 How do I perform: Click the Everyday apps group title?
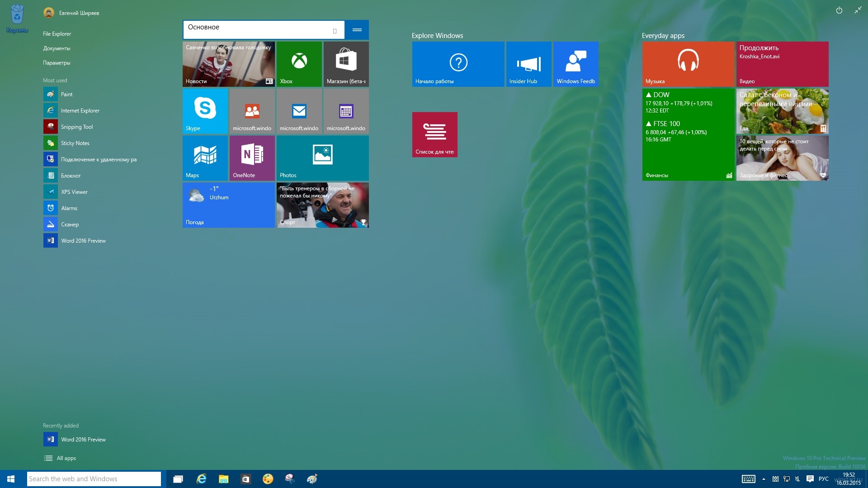click(663, 36)
